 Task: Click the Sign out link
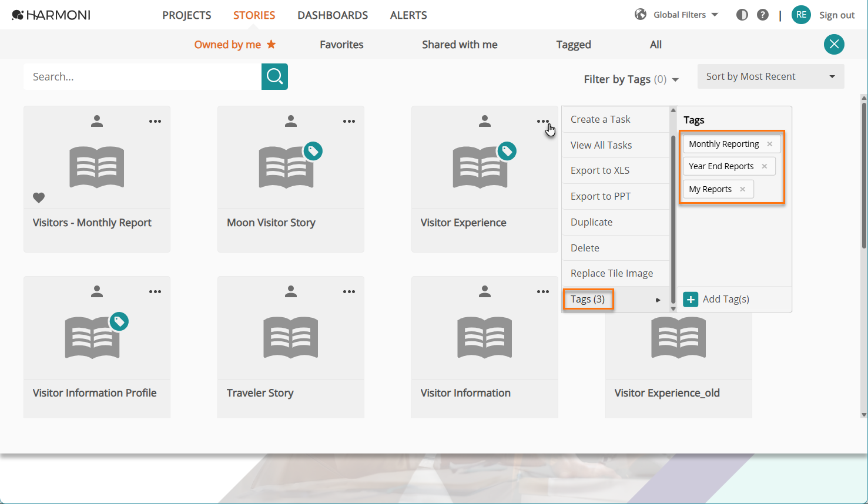pyautogui.click(x=837, y=15)
